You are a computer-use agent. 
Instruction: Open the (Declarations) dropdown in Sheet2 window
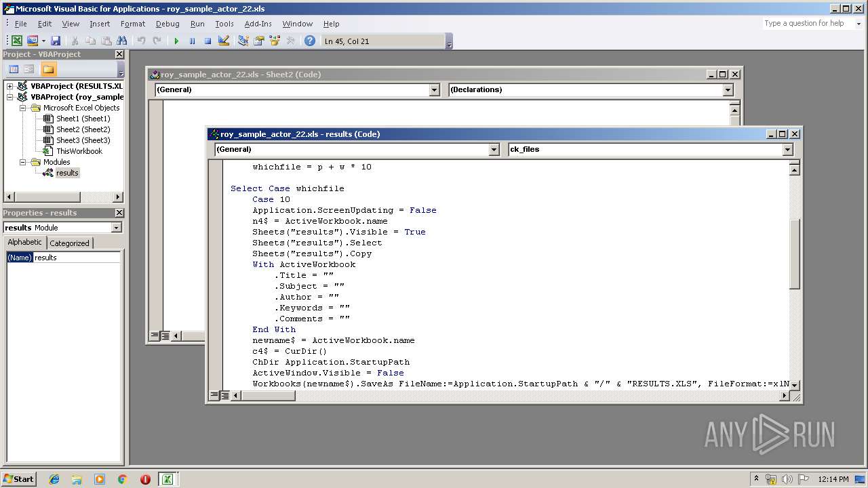click(728, 90)
